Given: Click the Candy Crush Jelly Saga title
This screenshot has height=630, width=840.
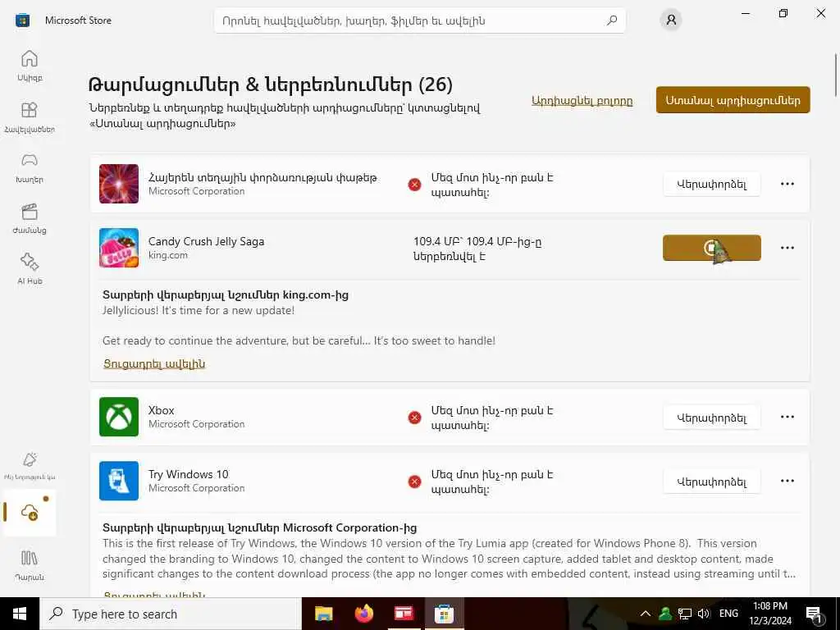Looking at the screenshot, I should coord(206,241).
